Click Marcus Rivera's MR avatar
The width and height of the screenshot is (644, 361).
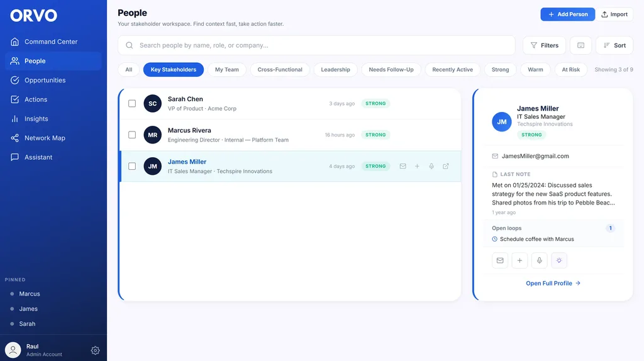(x=152, y=135)
